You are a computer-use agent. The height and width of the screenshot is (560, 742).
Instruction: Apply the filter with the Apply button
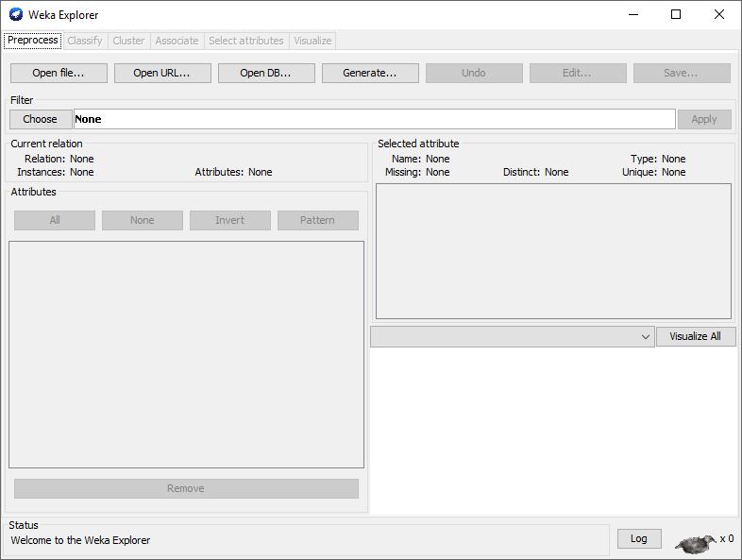(704, 119)
